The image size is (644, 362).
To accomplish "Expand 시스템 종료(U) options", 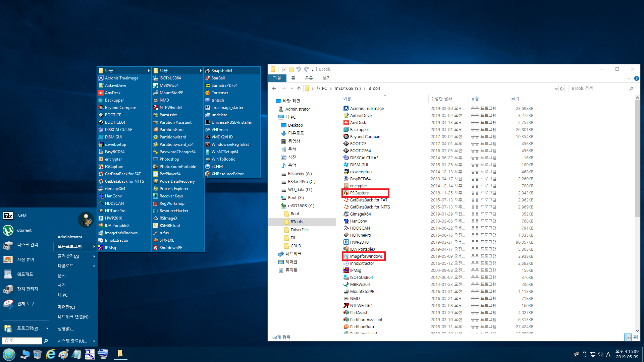I will pos(75,341).
